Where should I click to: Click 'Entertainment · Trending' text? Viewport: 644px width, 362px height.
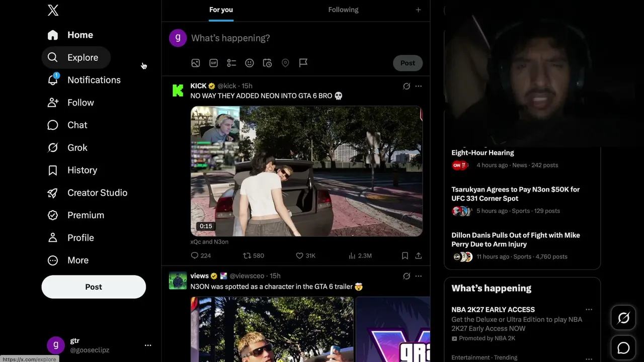[484, 357]
